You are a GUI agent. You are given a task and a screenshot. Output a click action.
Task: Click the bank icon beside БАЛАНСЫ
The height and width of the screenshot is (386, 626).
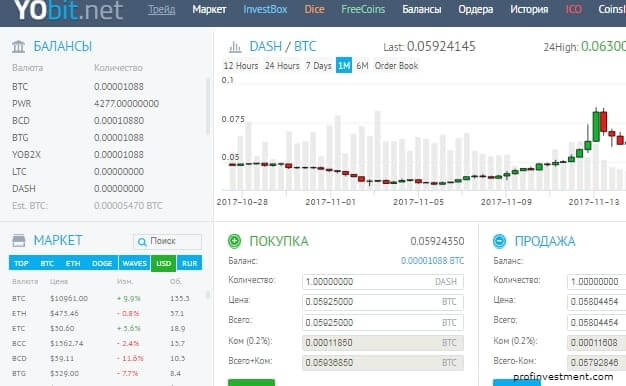[18, 47]
